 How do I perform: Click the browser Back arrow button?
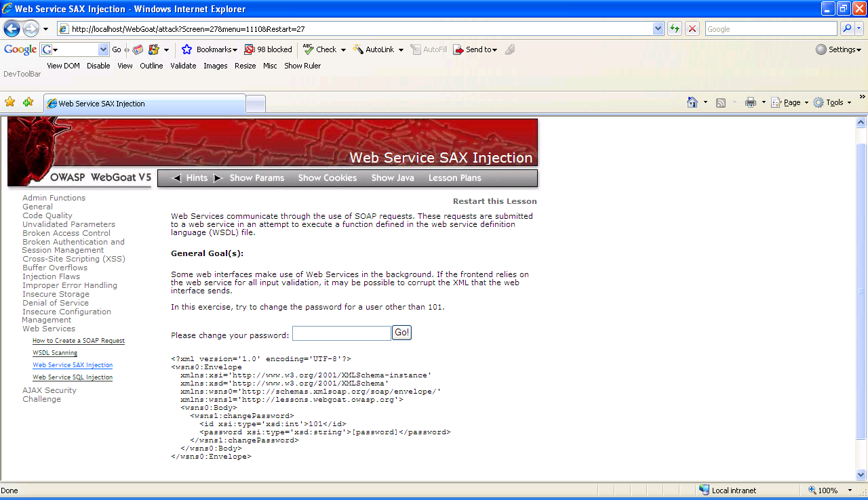click(12, 28)
